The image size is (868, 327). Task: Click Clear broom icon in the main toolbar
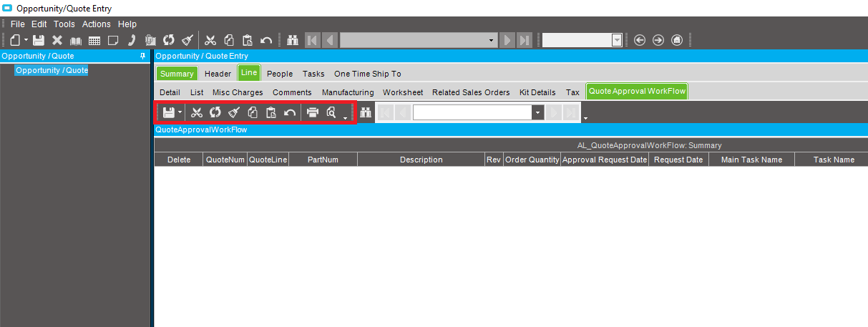187,40
